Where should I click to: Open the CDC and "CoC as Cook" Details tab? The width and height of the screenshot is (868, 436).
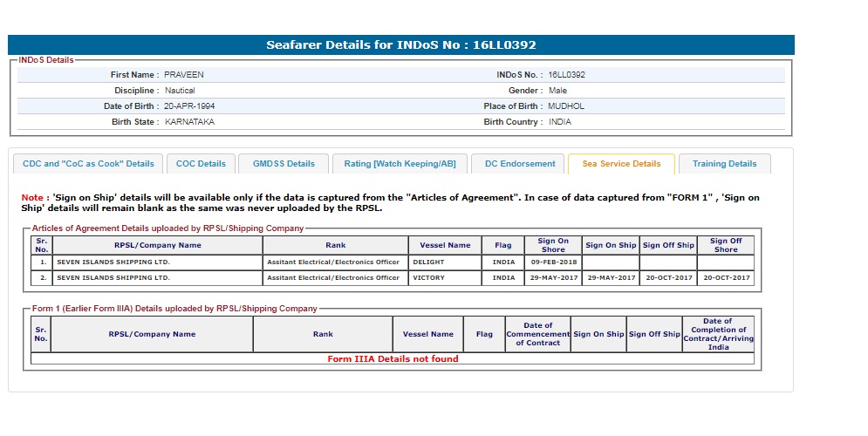click(x=88, y=164)
